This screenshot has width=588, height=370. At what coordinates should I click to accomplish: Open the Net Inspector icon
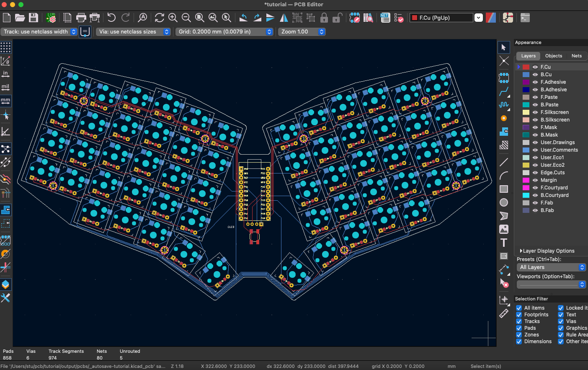385,18
